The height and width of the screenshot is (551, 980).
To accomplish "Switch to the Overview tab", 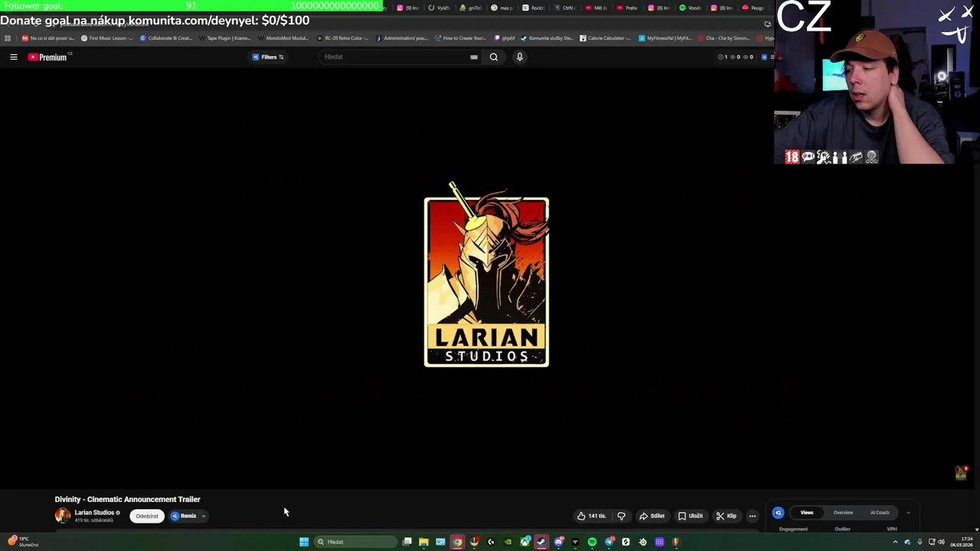I will pos(843,513).
